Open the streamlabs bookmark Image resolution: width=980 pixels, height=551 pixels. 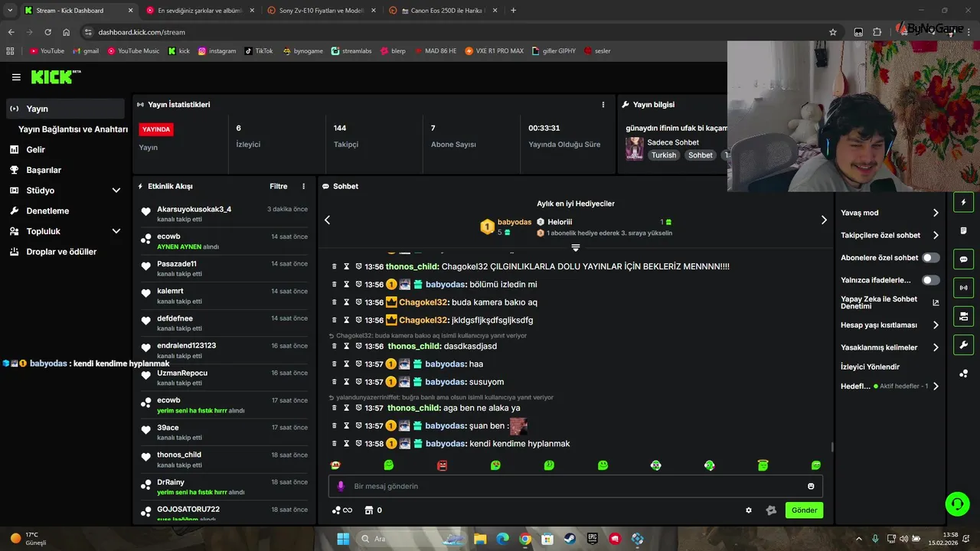click(351, 51)
